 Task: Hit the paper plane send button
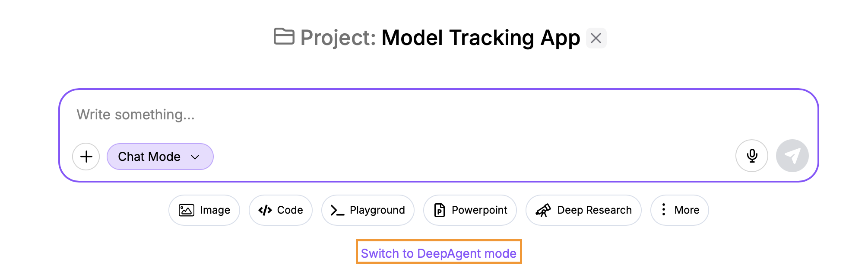point(792,156)
